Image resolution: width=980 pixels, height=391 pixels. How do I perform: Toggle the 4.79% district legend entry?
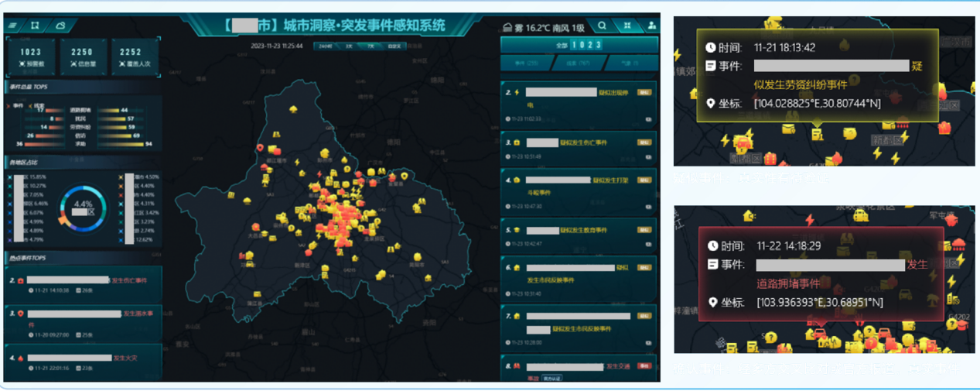pos(27,240)
